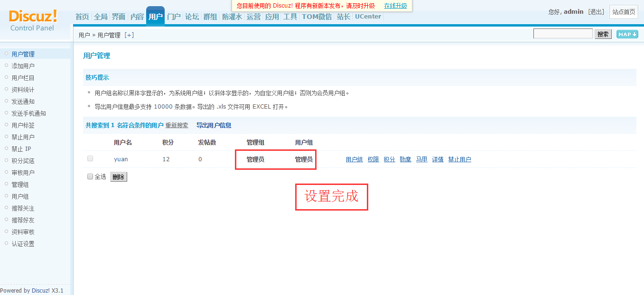Toggle the 全选 select-all checkbox
This screenshot has width=644, height=295.
point(90,176)
